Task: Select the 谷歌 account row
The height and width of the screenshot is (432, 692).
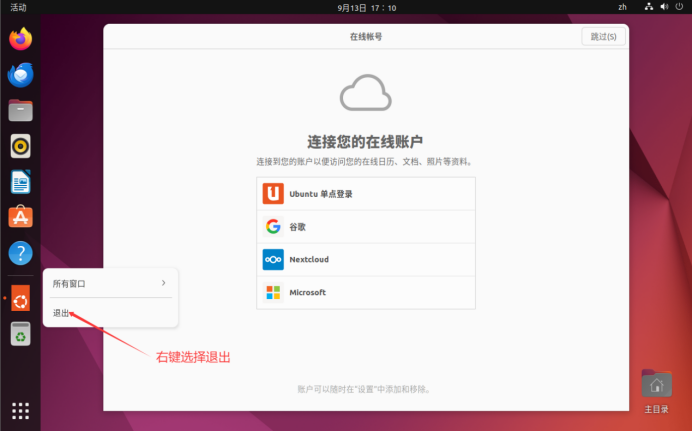Action: coord(366,227)
